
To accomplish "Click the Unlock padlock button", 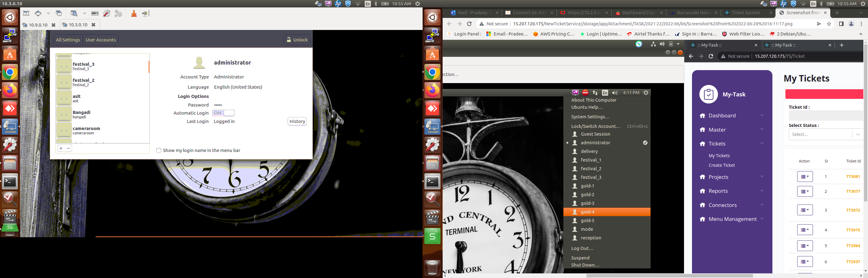I will (297, 40).
